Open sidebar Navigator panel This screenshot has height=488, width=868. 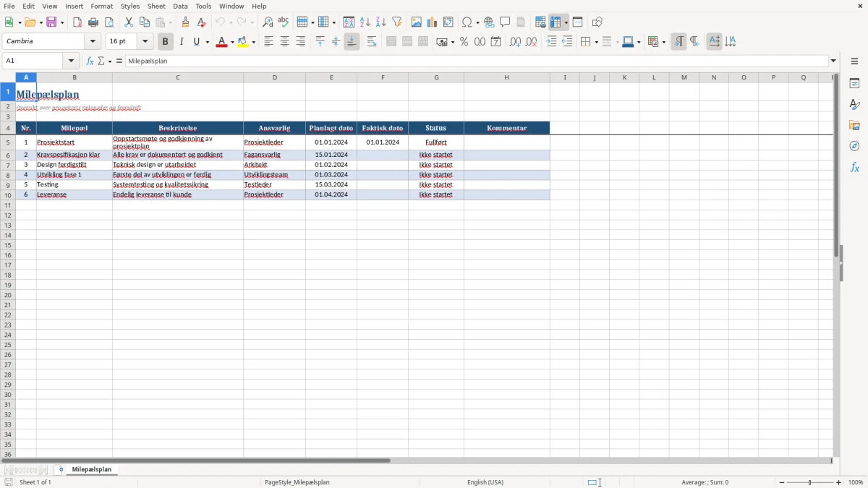[854, 146]
